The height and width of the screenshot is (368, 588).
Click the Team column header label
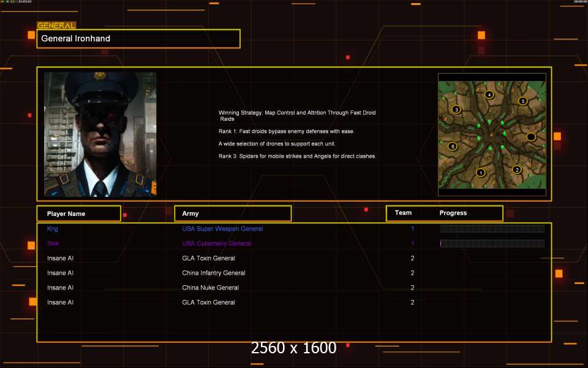(403, 213)
